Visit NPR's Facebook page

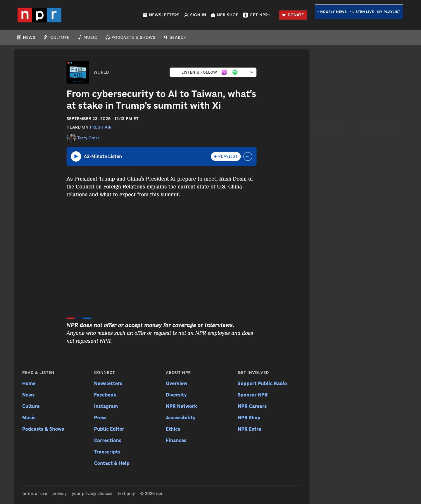coord(105,395)
